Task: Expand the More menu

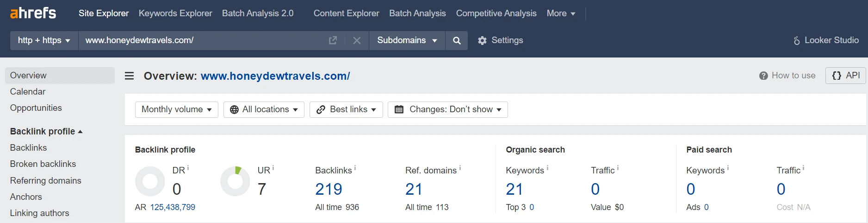Action: click(x=561, y=13)
